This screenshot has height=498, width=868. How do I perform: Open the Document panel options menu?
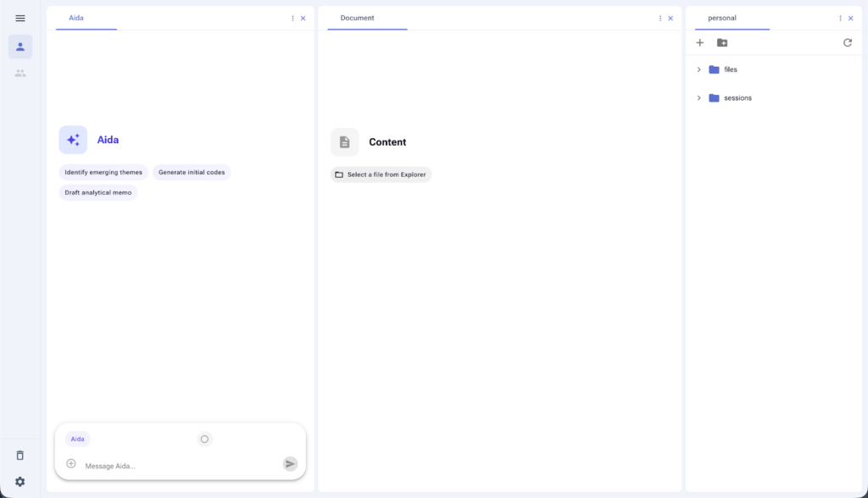click(660, 18)
